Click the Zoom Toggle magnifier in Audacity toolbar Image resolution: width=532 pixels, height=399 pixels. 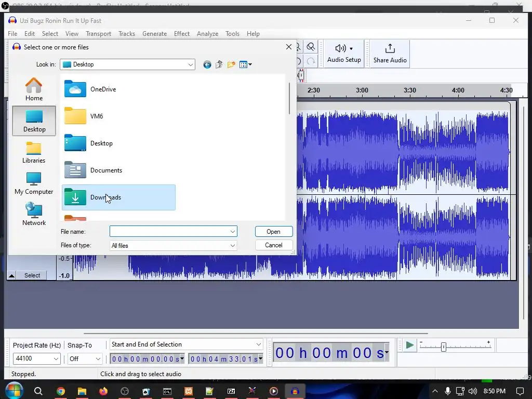click(311, 47)
